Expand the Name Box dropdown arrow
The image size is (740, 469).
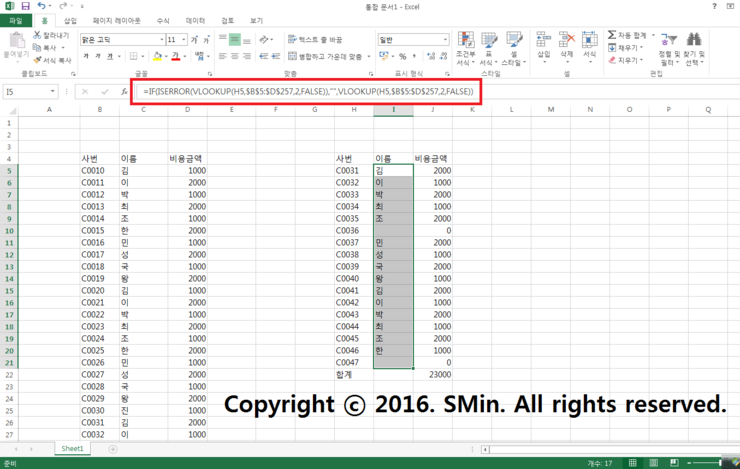point(52,92)
